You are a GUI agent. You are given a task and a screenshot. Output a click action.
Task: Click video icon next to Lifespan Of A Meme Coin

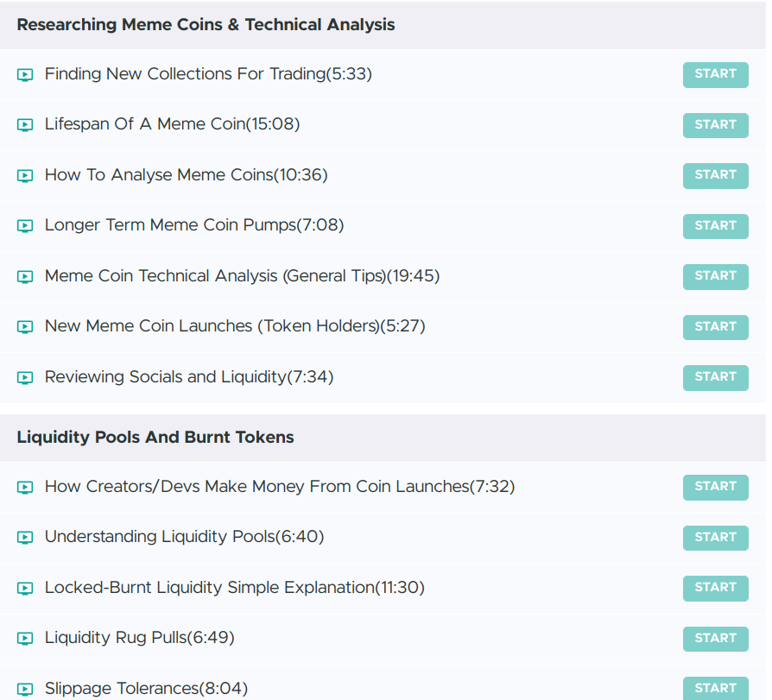click(25, 125)
